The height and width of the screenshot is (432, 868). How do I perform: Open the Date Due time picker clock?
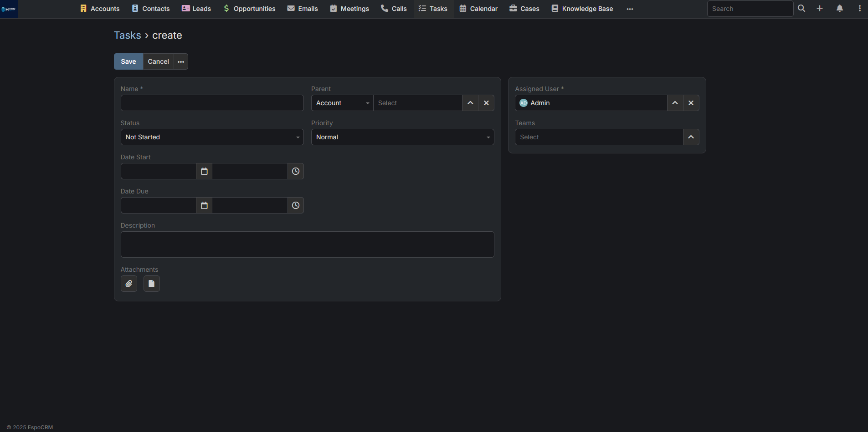tap(296, 205)
